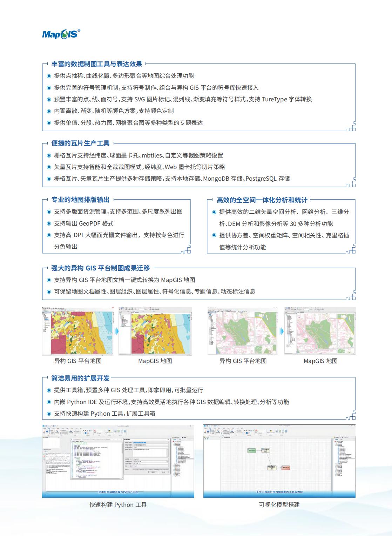Click heading 简洁易用的扩展开发
The width and height of the screenshot is (392, 536).
[x=80, y=378]
